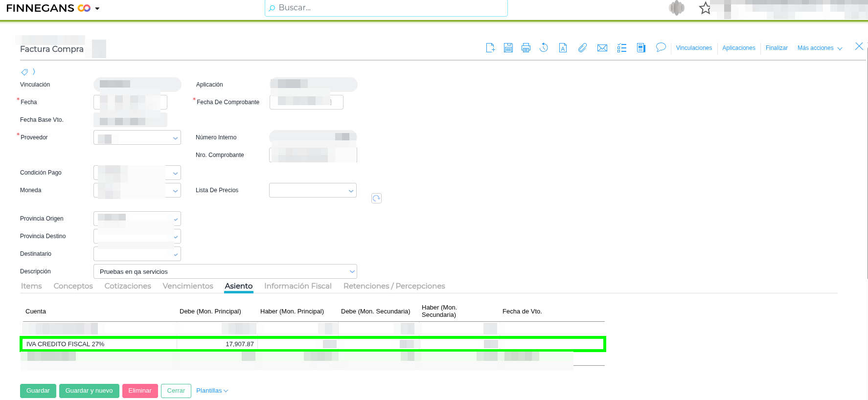Viewport: 868px width, 400px height.
Task: Open the history clock icon
Action: pos(544,48)
